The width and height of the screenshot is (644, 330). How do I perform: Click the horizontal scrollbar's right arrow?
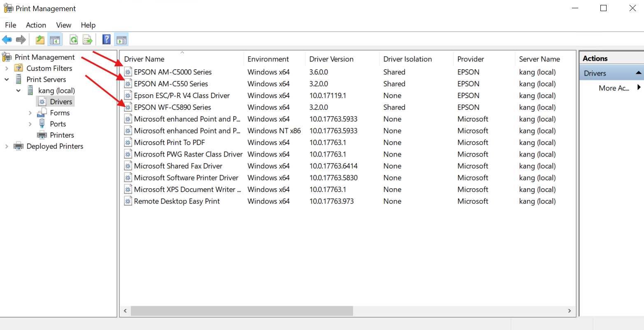pyautogui.click(x=570, y=311)
